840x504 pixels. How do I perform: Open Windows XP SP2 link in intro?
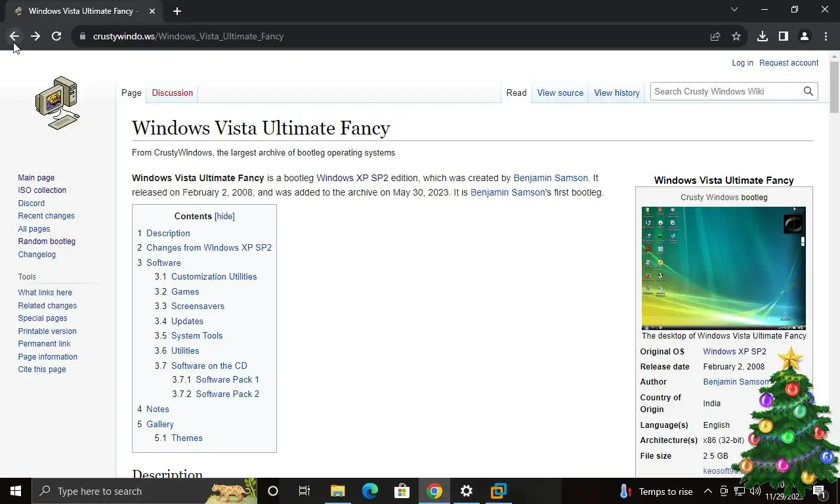click(352, 178)
